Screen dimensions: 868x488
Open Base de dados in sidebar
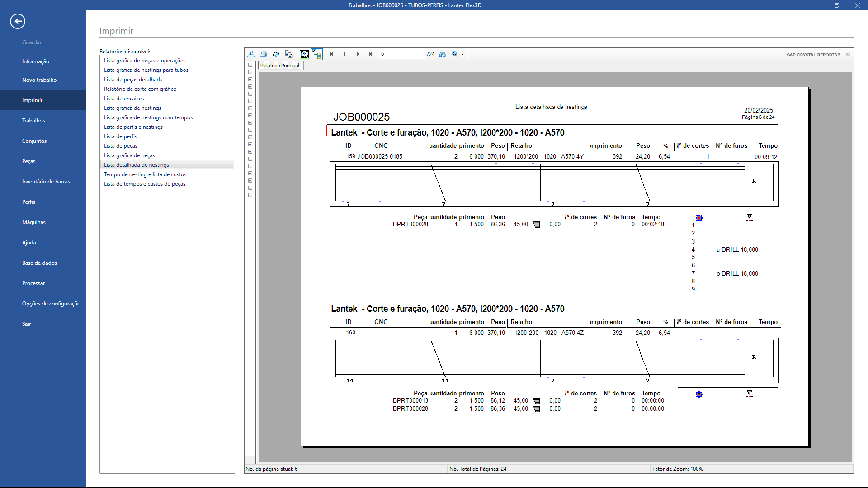39,263
